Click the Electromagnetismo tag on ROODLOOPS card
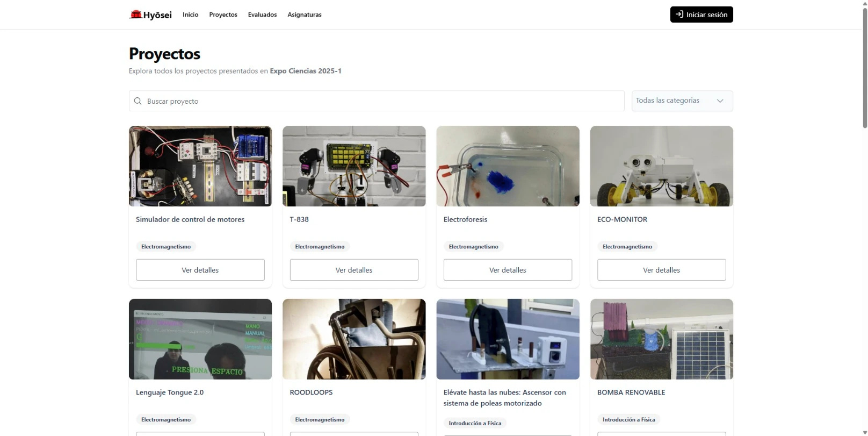The width and height of the screenshot is (868, 436). [320, 420]
